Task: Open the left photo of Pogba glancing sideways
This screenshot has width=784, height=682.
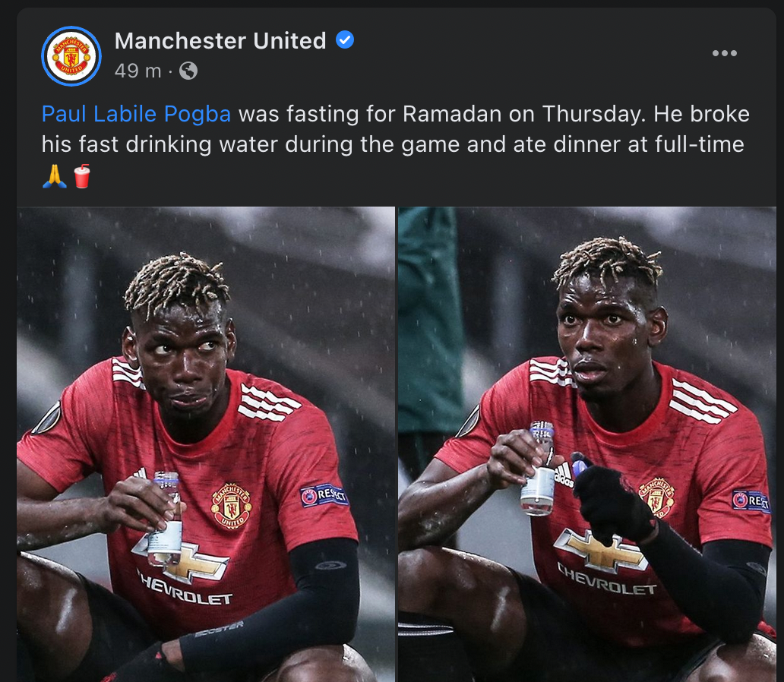Action: click(x=206, y=444)
